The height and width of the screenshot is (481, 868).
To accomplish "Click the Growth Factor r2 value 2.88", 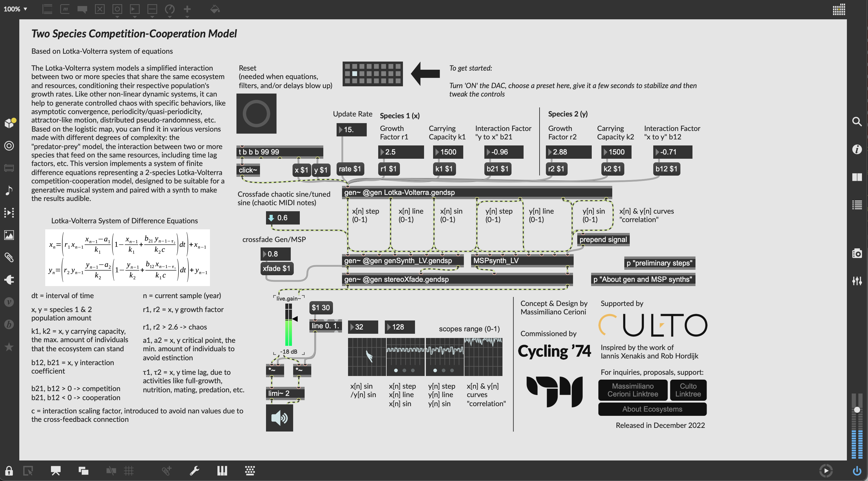I will coord(569,152).
